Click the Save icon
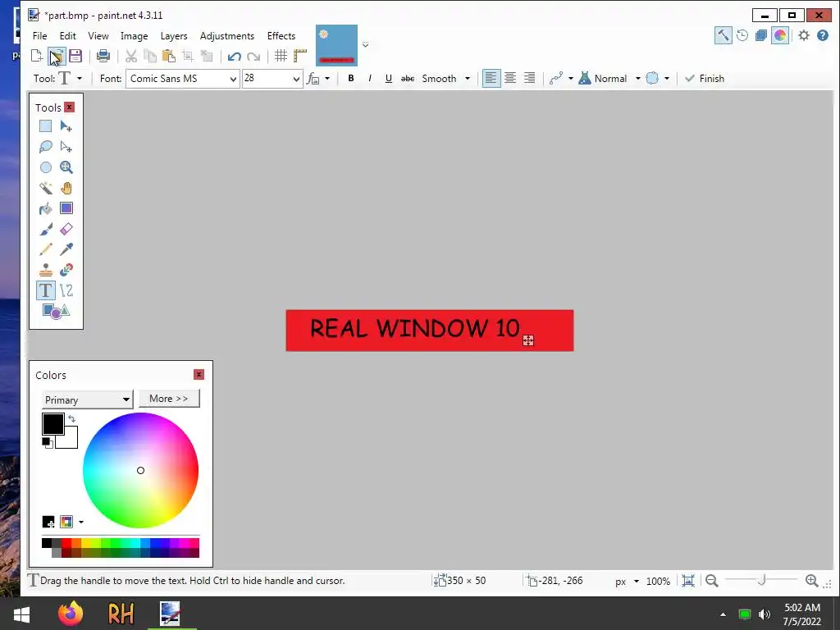The width and height of the screenshot is (840, 630). tap(75, 56)
